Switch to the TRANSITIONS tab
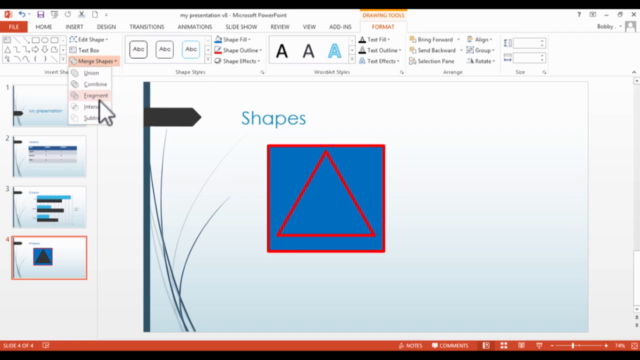The width and height of the screenshot is (640, 360). [x=147, y=27]
